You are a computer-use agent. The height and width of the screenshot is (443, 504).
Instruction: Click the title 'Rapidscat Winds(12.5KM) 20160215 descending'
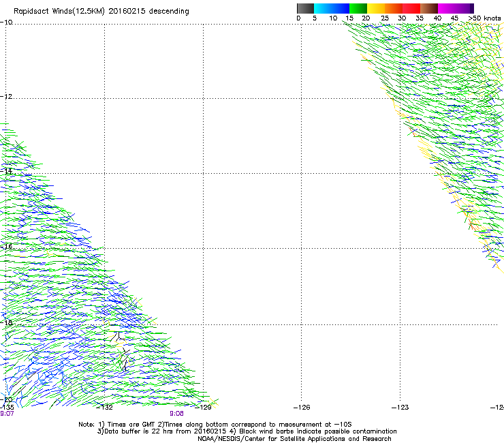(x=101, y=12)
